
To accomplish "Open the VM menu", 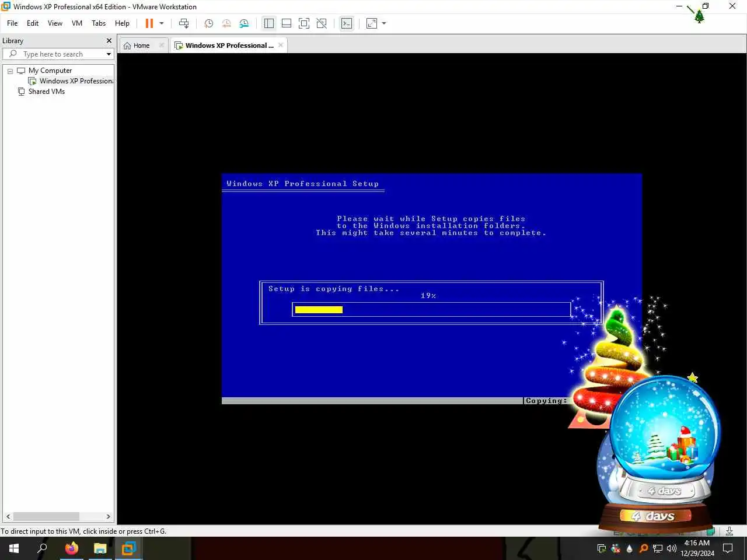I will 77,23.
